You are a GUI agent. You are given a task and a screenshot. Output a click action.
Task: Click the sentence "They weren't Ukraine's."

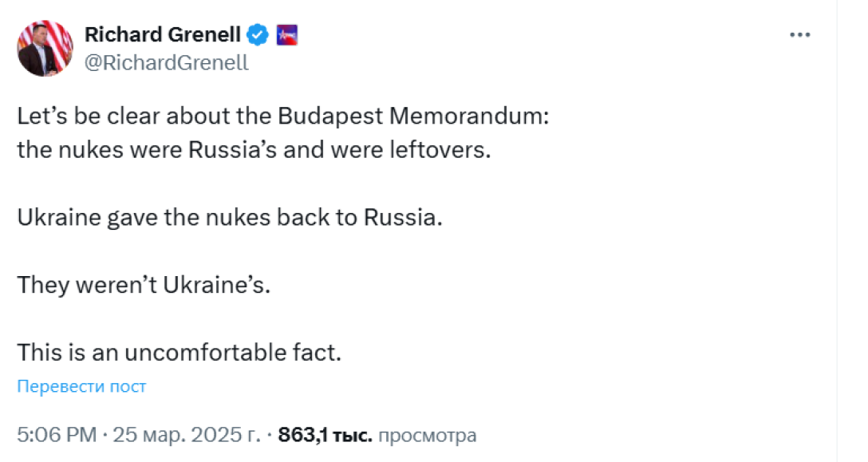(x=144, y=285)
